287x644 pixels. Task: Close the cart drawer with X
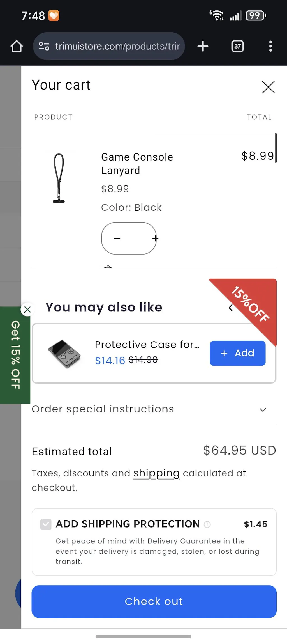(268, 87)
